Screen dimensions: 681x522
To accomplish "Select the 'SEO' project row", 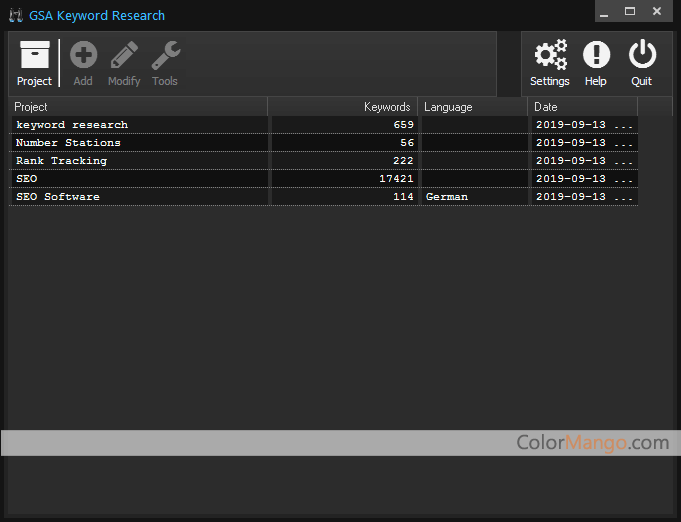I will [324, 179].
